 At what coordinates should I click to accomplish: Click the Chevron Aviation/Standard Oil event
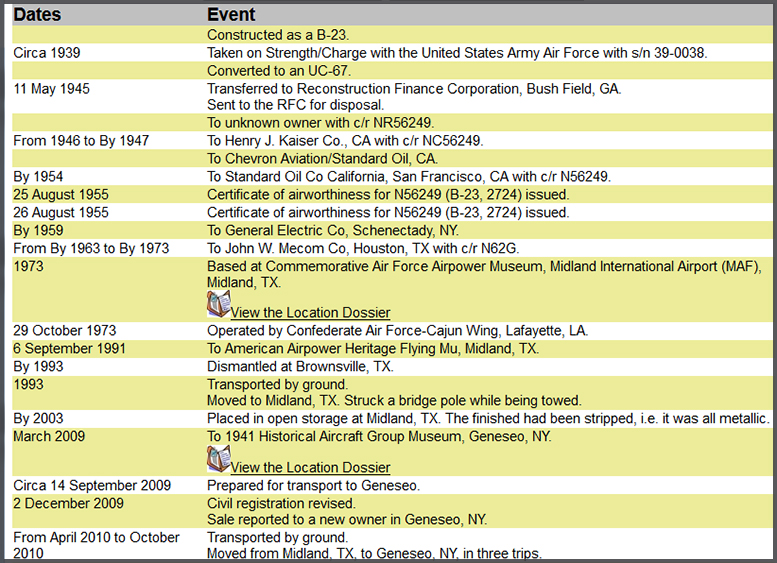point(322,158)
